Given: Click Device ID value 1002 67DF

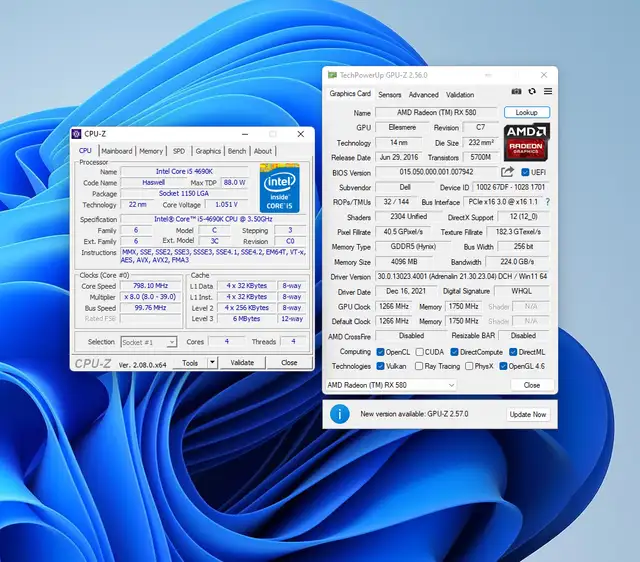Looking at the screenshot, I should [511, 187].
